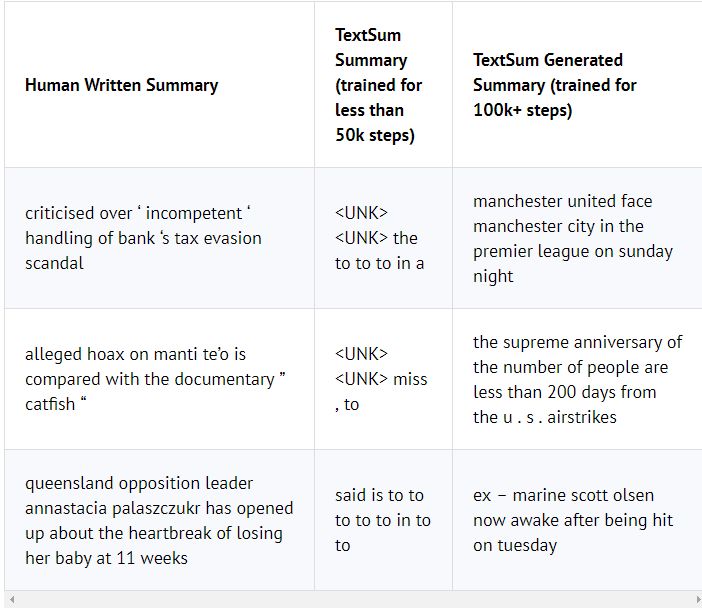The image size is (702, 611).
Task: Click the '100k+ steps)' header text
Action: [x=522, y=110]
